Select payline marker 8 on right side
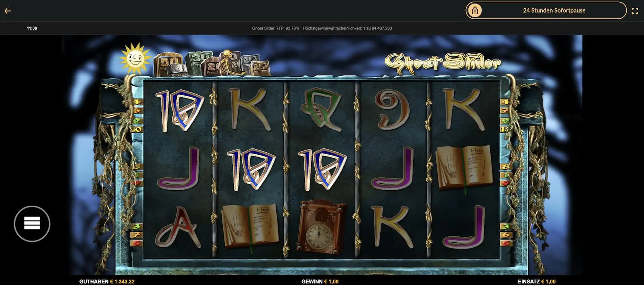 pos(506,166)
